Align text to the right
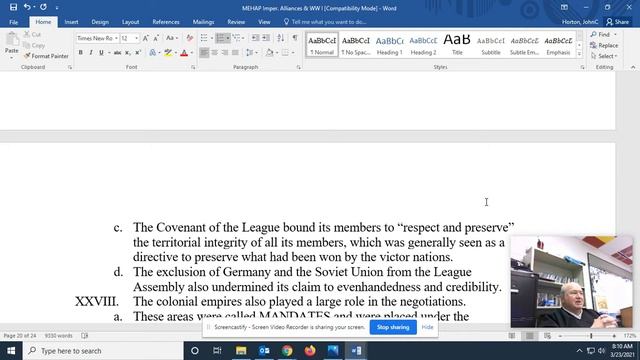This screenshot has height=360, width=640. point(224,53)
